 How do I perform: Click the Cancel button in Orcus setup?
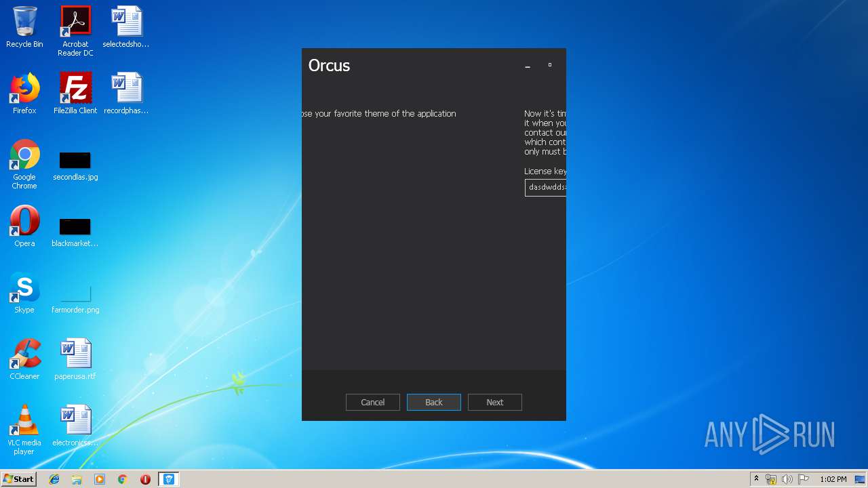point(372,402)
